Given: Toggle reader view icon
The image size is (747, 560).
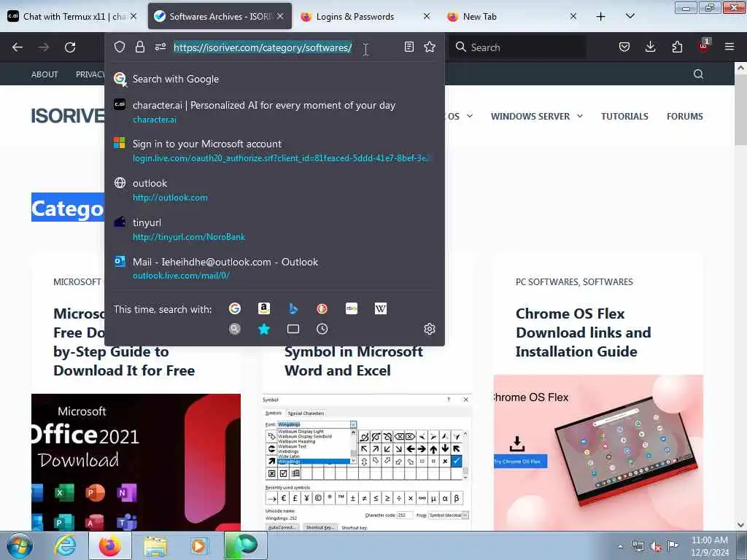Looking at the screenshot, I should (409, 47).
